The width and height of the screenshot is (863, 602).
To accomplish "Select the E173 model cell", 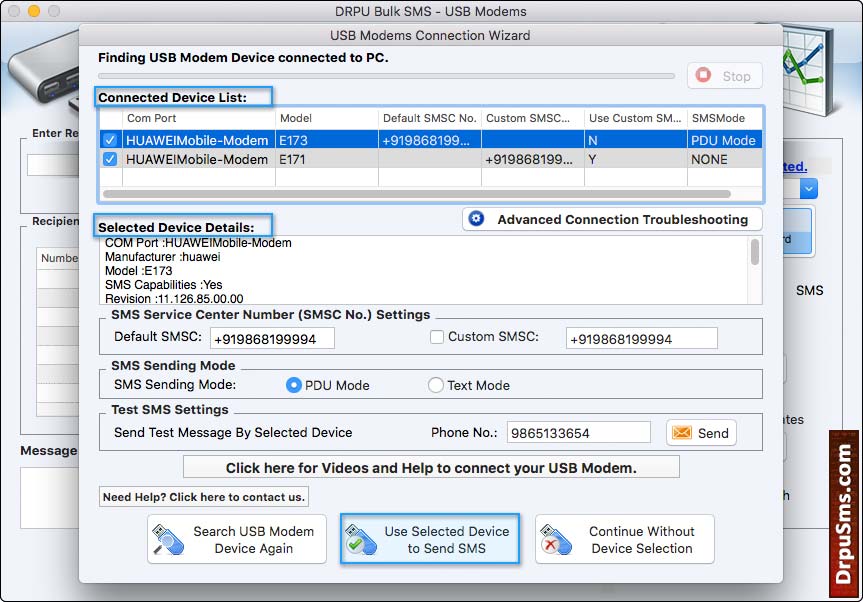I will point(327,140).
